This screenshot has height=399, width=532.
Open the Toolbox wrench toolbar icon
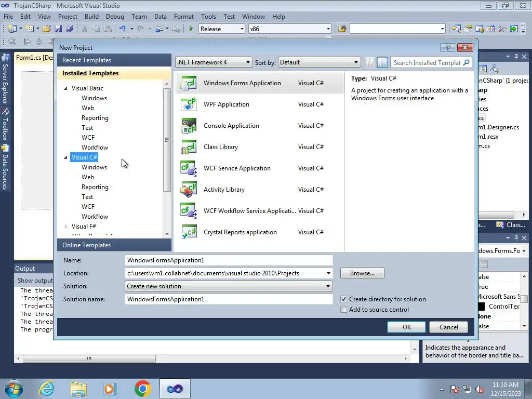click(502, 29)
